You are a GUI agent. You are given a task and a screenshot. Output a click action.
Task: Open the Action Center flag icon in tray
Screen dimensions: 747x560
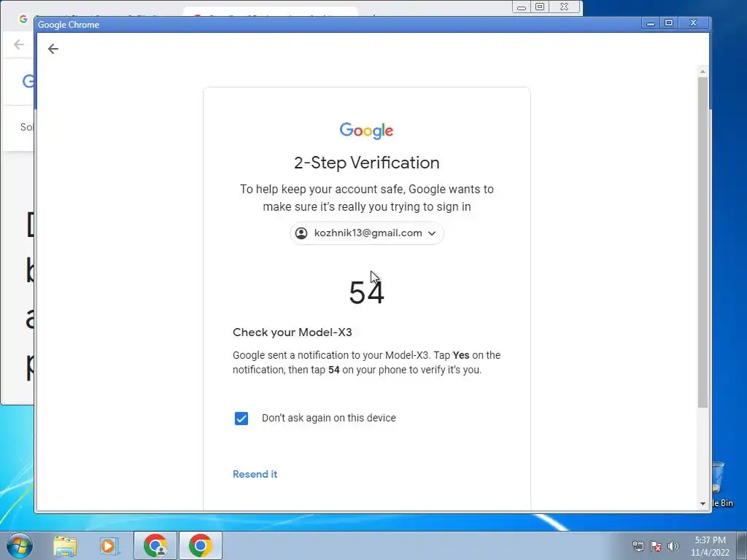tap(656, 546)
